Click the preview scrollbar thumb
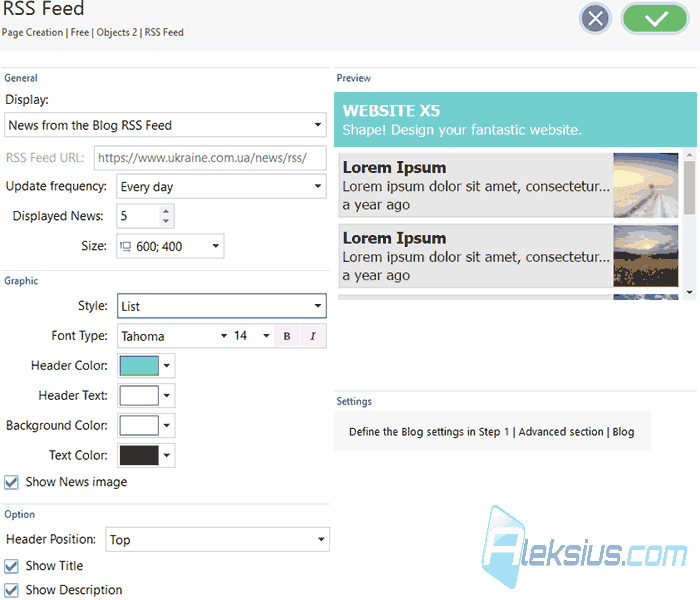The width and height of the screenshot is (700, 600). coord(690,188)
